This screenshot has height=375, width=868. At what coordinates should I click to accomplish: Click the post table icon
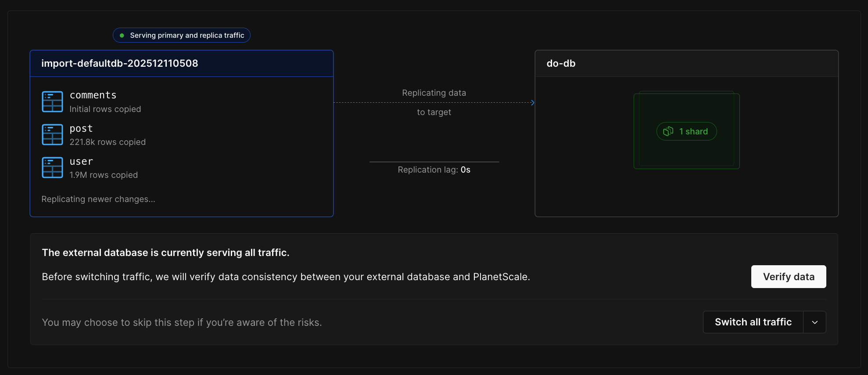point(52,134)
